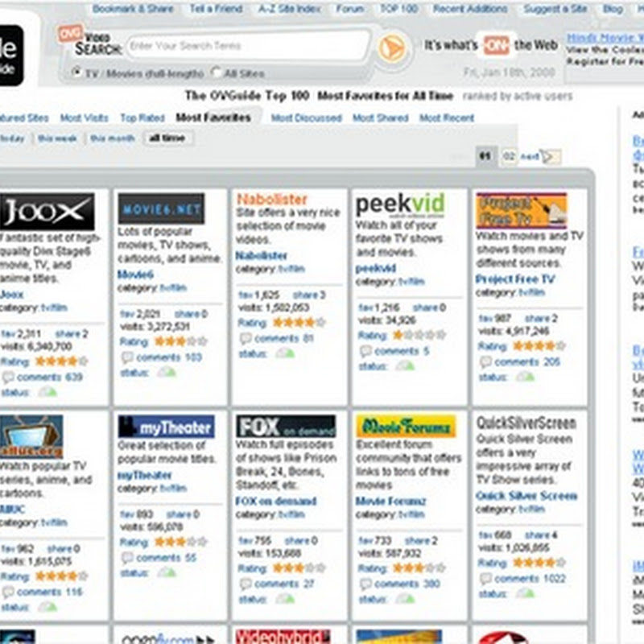Click page 01 indicator
644x644 pixels.
(x=485, y=156)
